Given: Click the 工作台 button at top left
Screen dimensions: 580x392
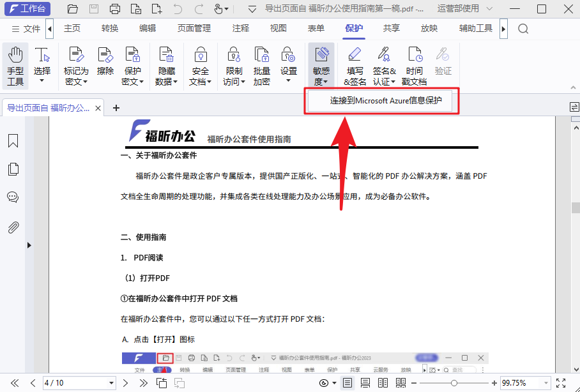Looking at the screenshot, I should [x=27, y=8].
